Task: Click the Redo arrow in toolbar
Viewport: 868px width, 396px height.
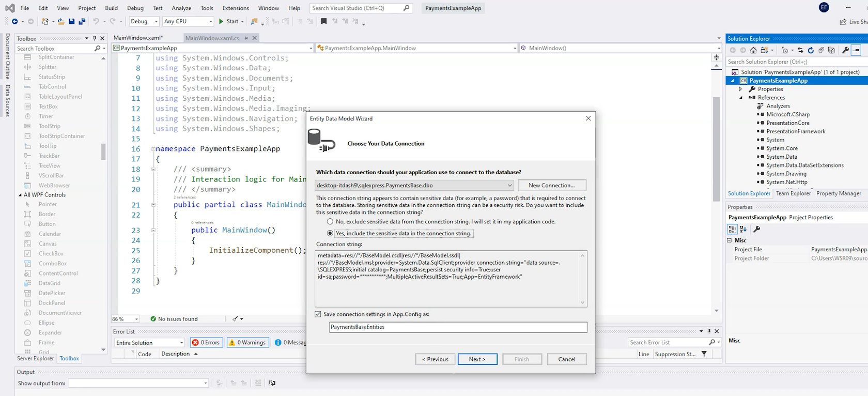Action: pyautogui.click(x=112, y=21)
